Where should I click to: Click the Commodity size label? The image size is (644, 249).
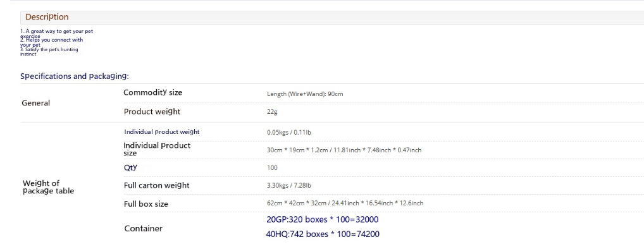pyautogui.click(x=153, y=93)
